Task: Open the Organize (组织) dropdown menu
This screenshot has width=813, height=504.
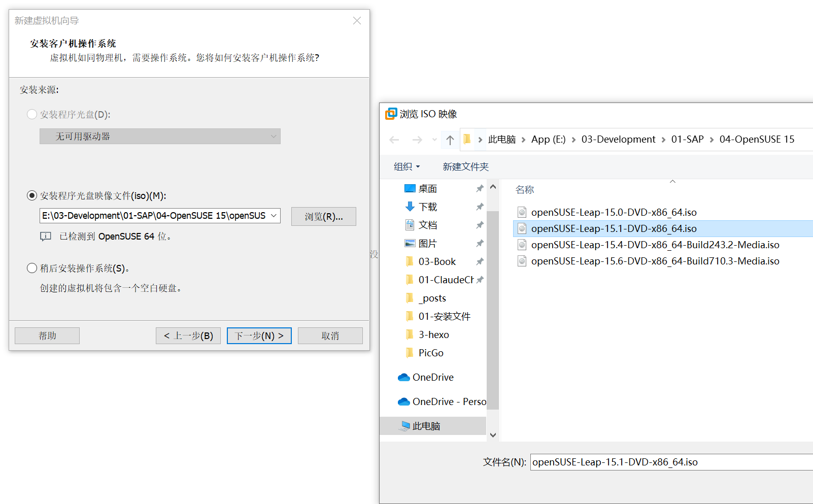Action: 406,166
